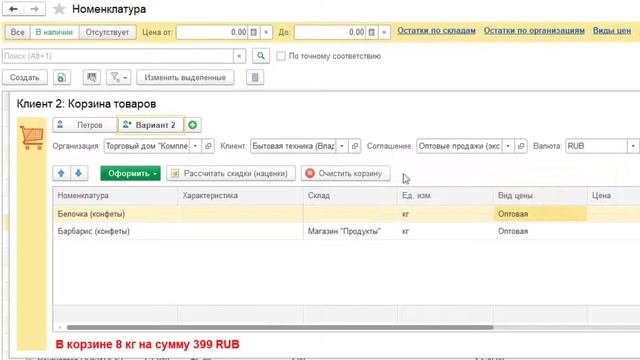Click the 'Вид цены' column header
The width and height of the screenshot is (640, 360).
[540, 196]
